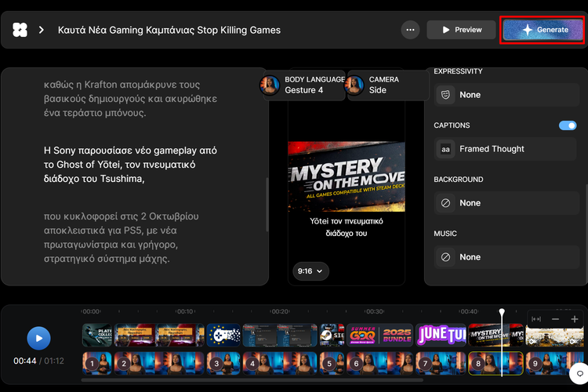Viewport: 588px width, 392px height.
Task: Click the timeline playhead marker
Action: (x=502, y=312)
